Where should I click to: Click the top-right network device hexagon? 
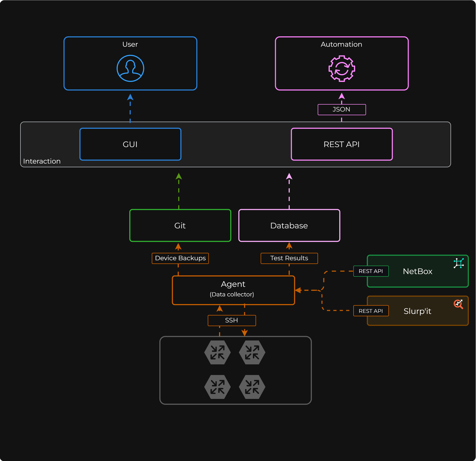252,352
